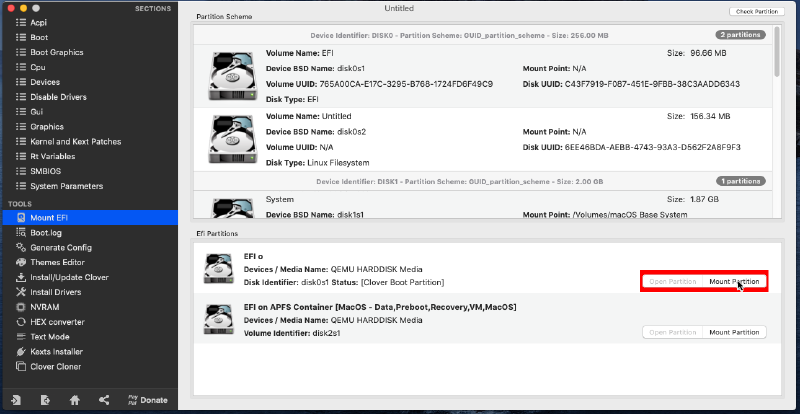Mount the EFI on APFS Container disk2s1
This screenshot has height=414, width=800.
pyautogui.click(x=735, y=332)
